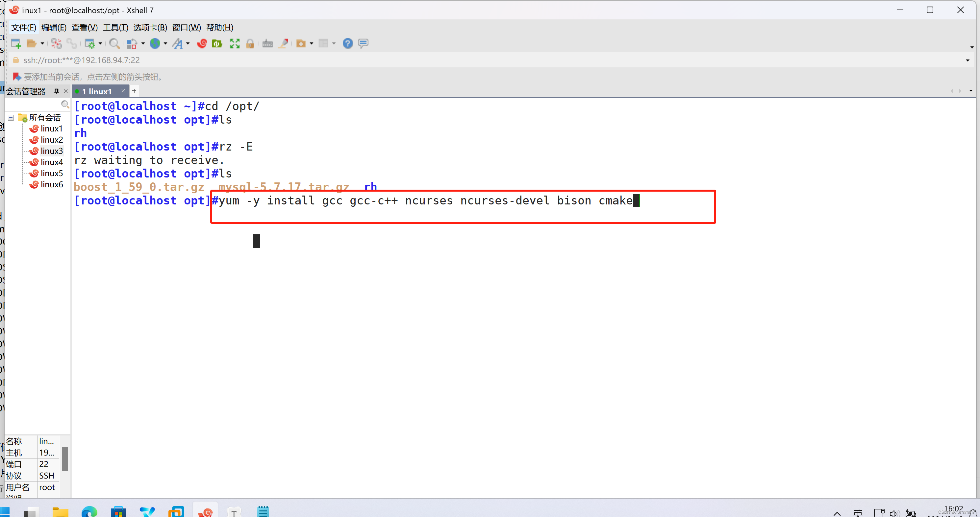
Task: Click the New session toolbar icon
Action: (x=16, y=43)
